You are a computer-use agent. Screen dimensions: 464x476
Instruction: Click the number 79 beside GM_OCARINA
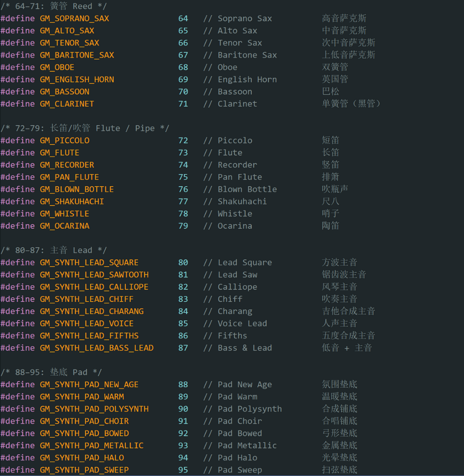coord(183,226)
